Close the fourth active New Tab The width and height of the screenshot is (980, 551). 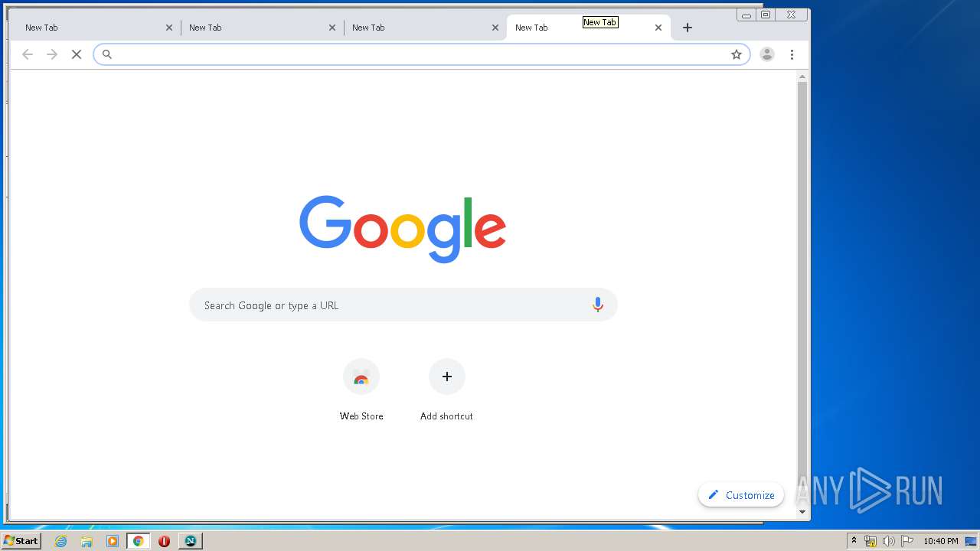tap(658, 28)
